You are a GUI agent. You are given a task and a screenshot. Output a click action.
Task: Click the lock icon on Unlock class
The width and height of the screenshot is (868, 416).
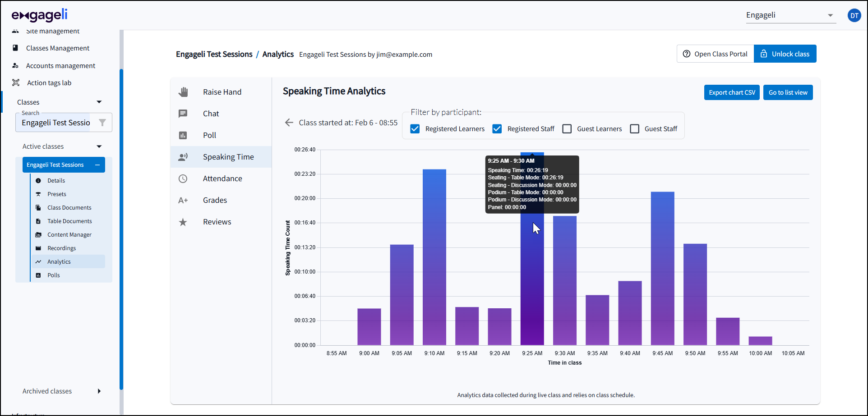[x=764, y=54]
